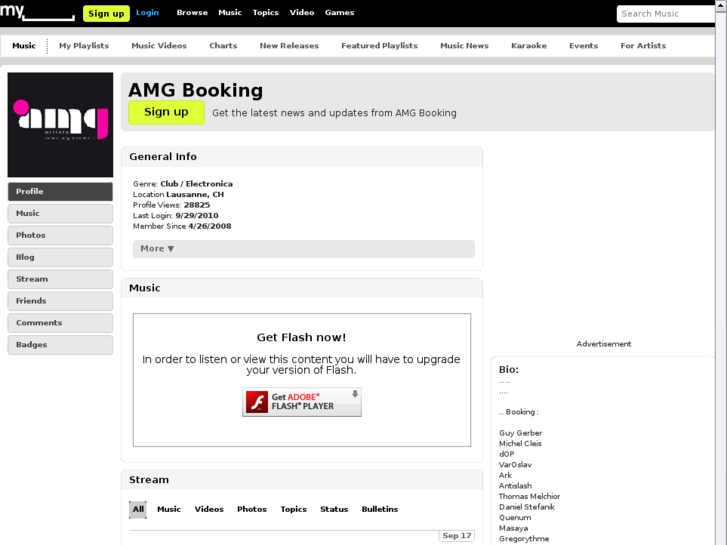Expand the More section in General Info
The height and width of the screenshot is (545, 727).
304,249
